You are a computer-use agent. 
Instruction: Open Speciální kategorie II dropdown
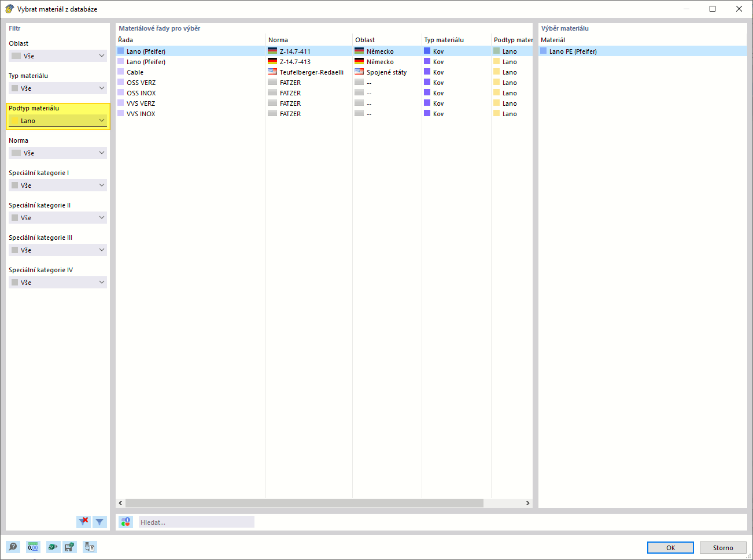(x=58, y=218)
